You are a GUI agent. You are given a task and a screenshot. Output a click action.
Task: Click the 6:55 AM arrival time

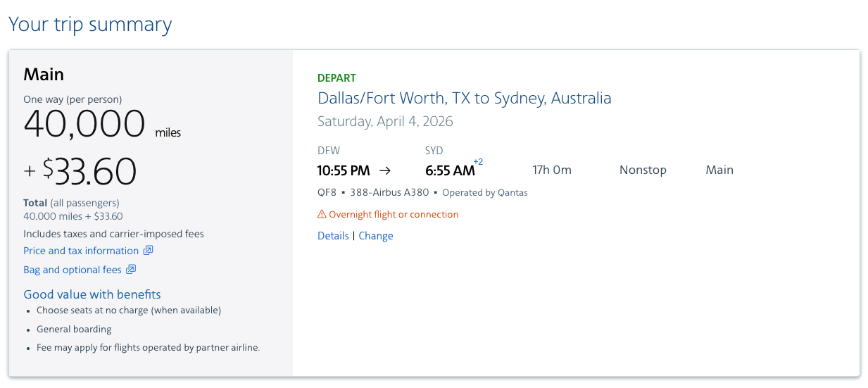coord(450,170)
